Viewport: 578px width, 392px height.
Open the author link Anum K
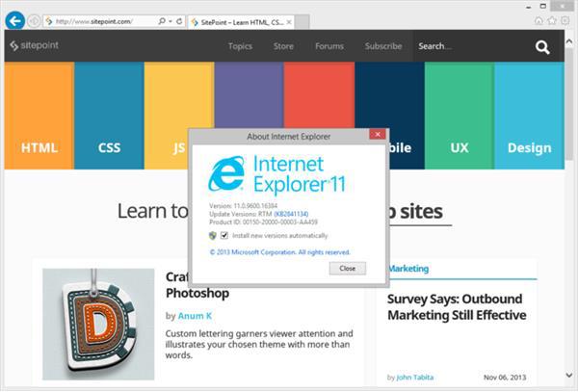[x=195, y=316]
